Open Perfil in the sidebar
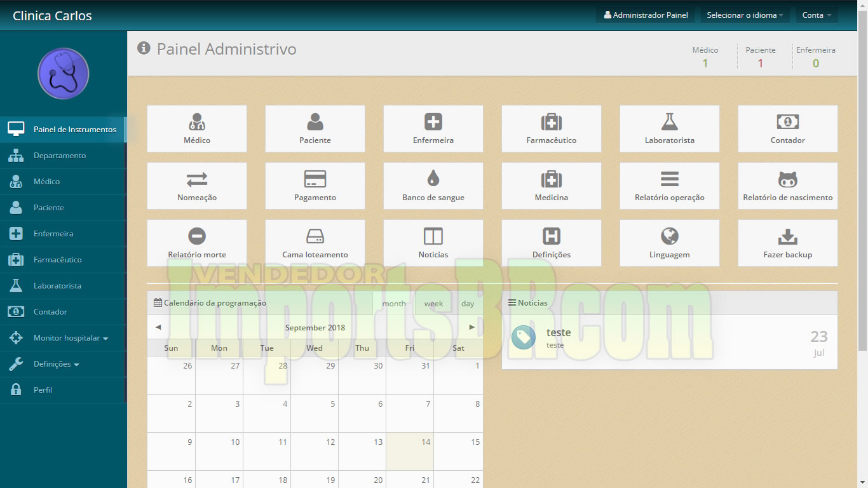 click(64, 390)
